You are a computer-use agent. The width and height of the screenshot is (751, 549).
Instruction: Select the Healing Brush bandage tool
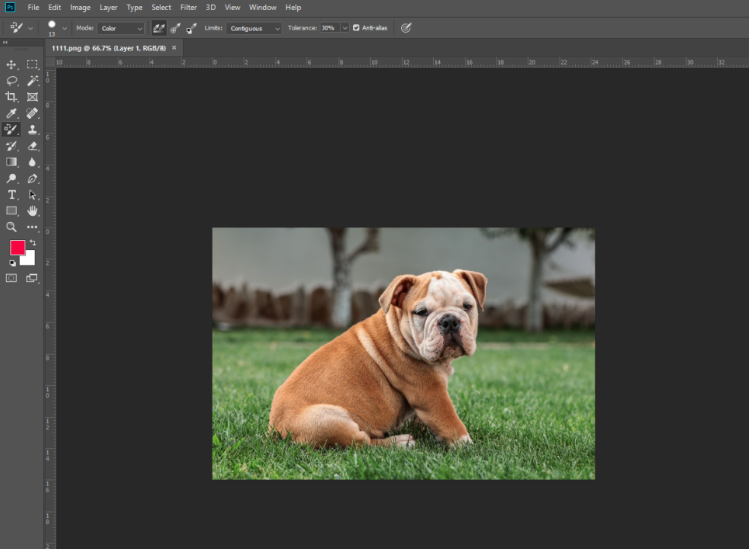32,113
